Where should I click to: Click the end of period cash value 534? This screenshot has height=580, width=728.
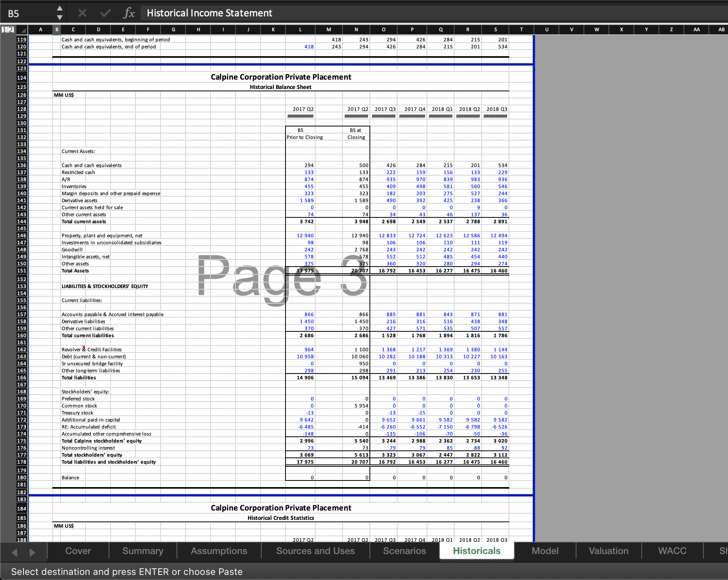(496, 47)
